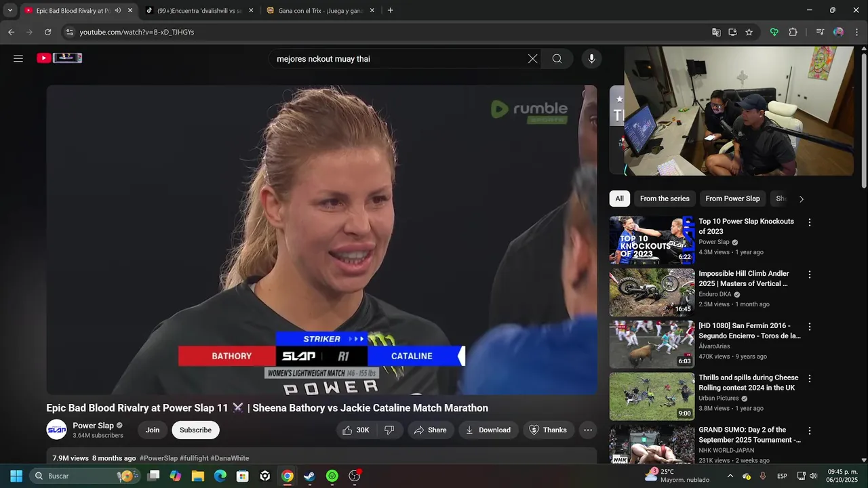
Task: Click the magnifier search button
Action: tap(557, 59)
